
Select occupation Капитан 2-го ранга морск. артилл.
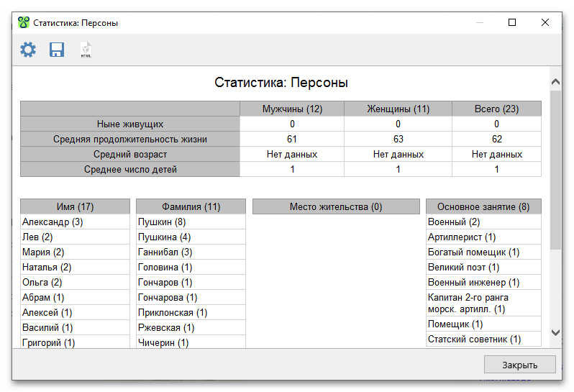[483, 303]
